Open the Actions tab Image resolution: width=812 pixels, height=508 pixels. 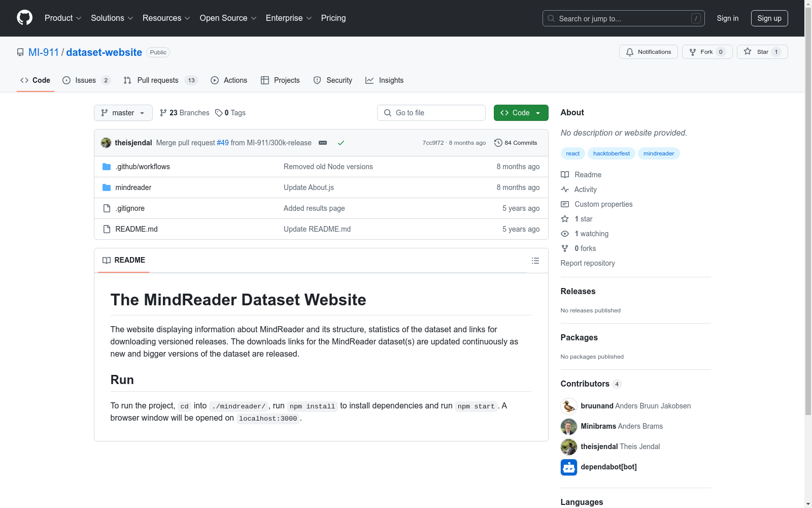pos(229,80)
